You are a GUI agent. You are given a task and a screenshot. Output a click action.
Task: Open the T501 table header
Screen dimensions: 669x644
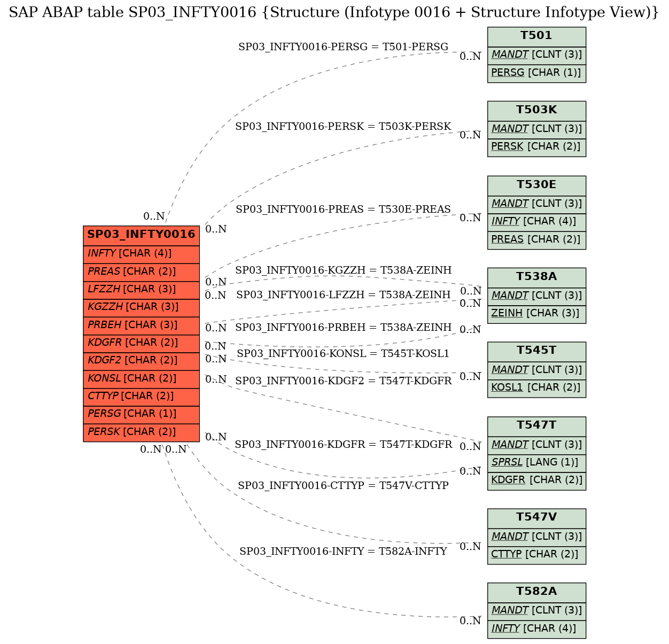click(536, 36)
